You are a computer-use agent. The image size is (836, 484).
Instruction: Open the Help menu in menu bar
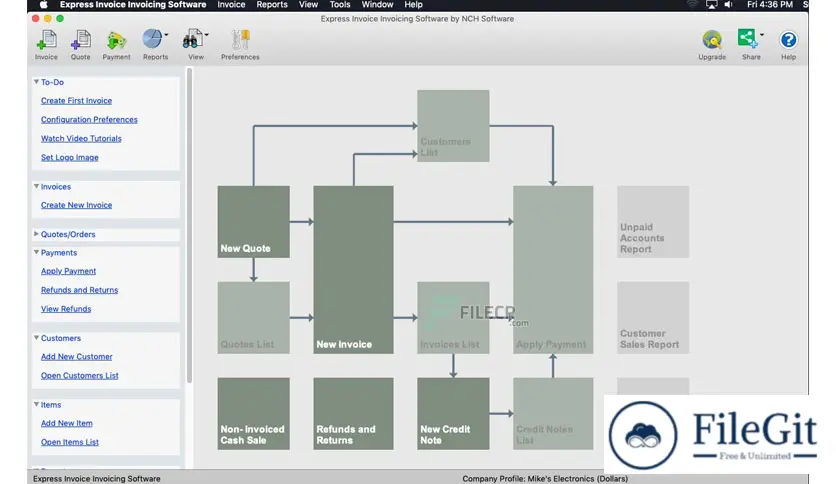tap(413, 5)
